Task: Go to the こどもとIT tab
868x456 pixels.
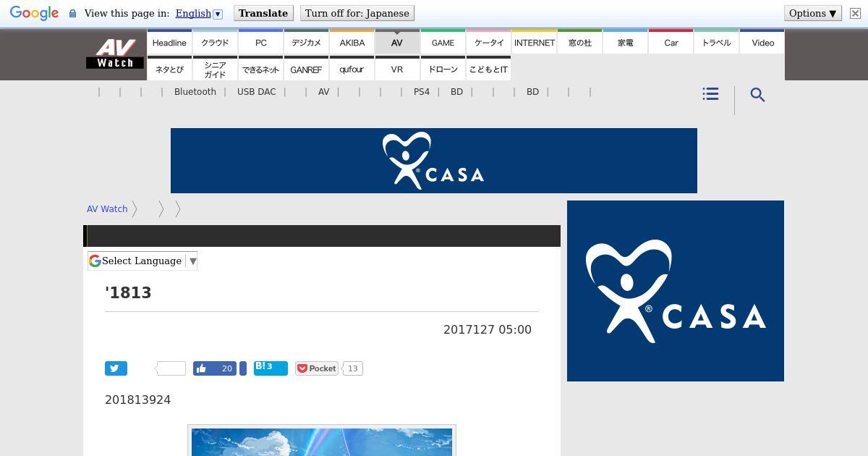Action: [489, 69]
